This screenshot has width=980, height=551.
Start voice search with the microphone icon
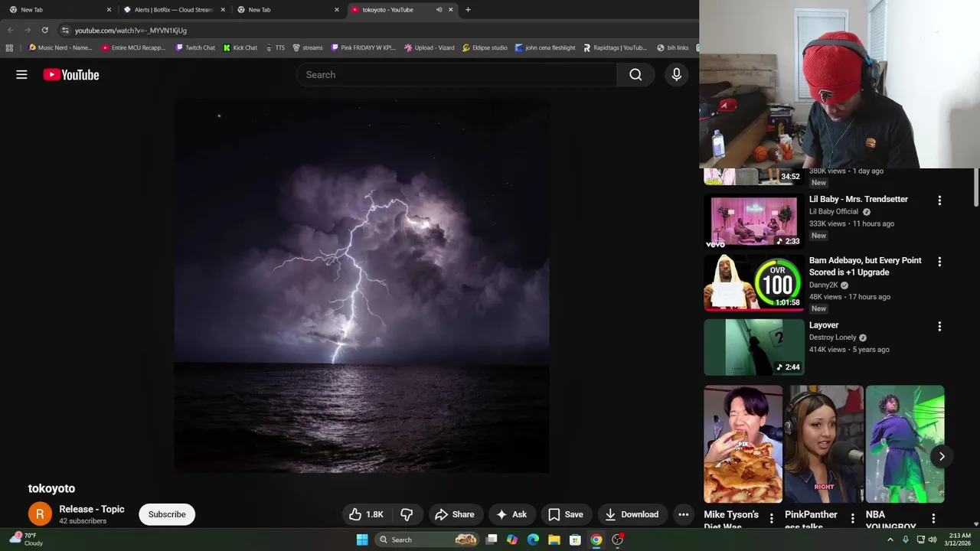tap(676, 74)
